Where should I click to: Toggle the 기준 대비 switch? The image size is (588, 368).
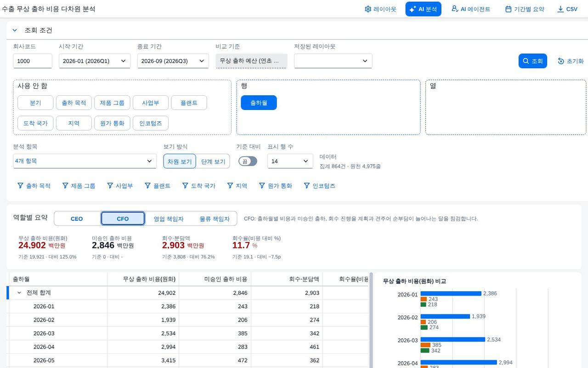[x=248, y=161]
